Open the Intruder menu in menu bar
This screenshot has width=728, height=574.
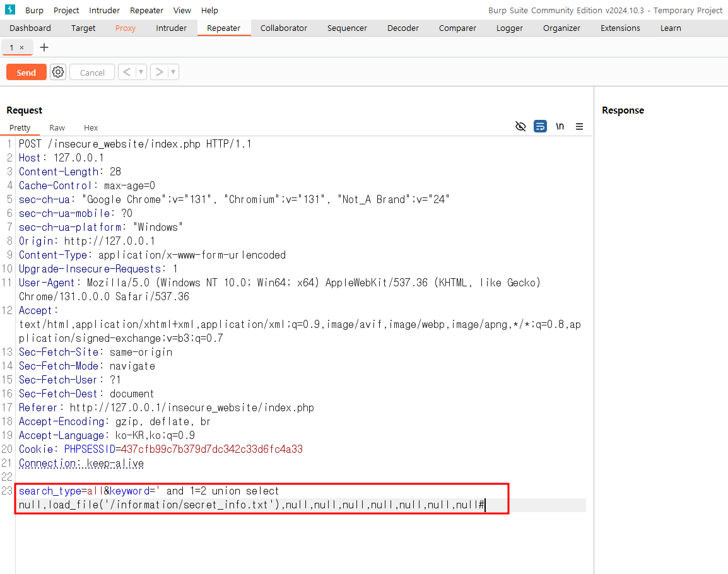(105, 10)
